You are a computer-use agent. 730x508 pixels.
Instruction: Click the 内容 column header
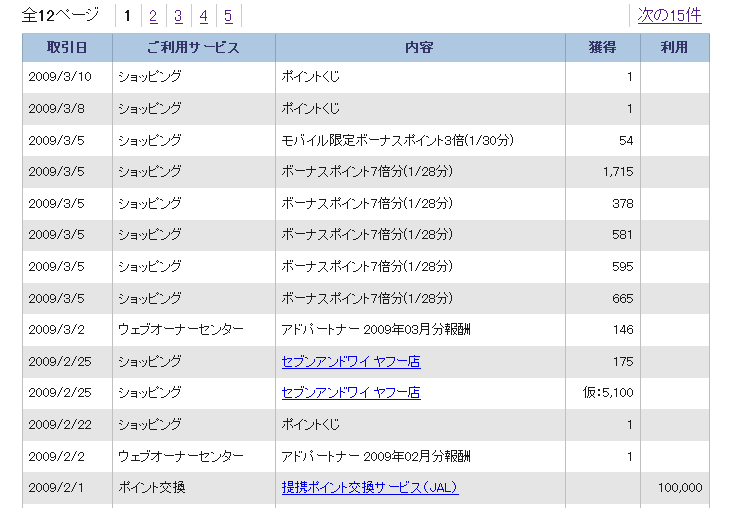click(x=420, y=47)
